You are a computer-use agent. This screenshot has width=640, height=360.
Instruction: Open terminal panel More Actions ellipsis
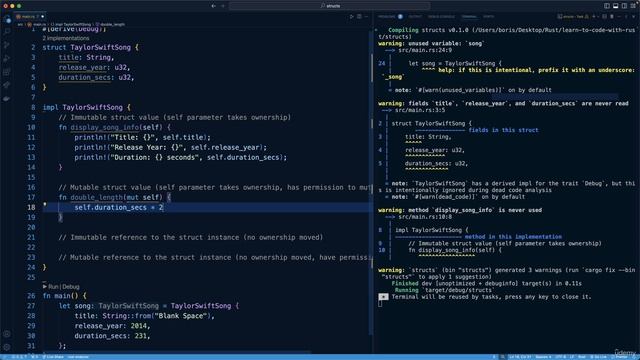point(619,17)
